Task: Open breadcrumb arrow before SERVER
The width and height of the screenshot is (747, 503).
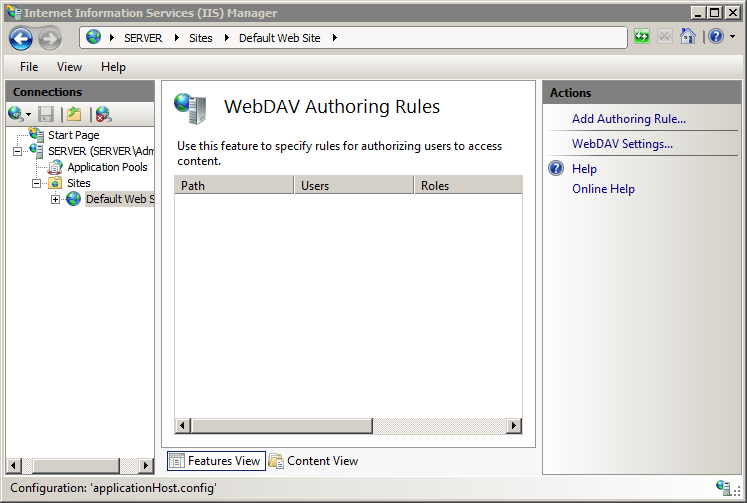Action: point(111,38)
